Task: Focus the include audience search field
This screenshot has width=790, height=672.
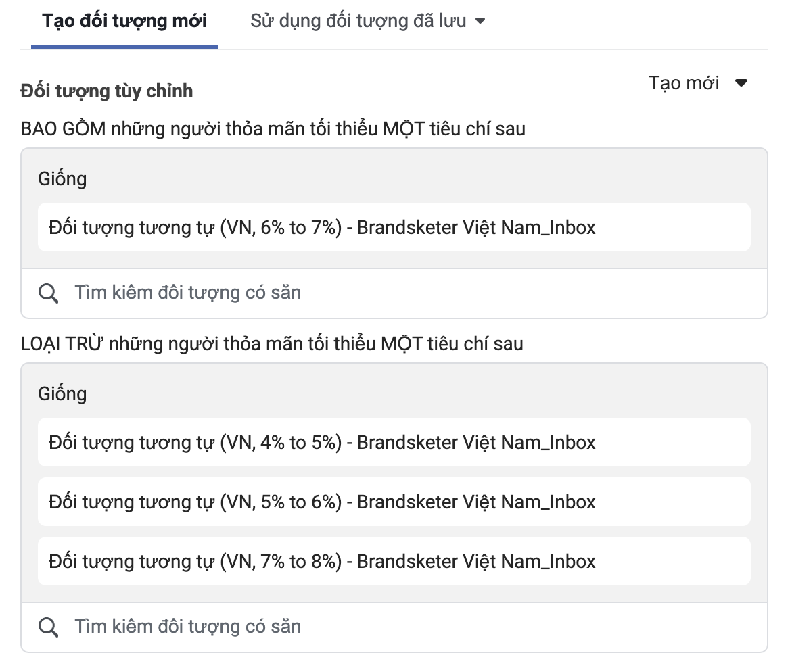Action: click(x=394, y=293)
